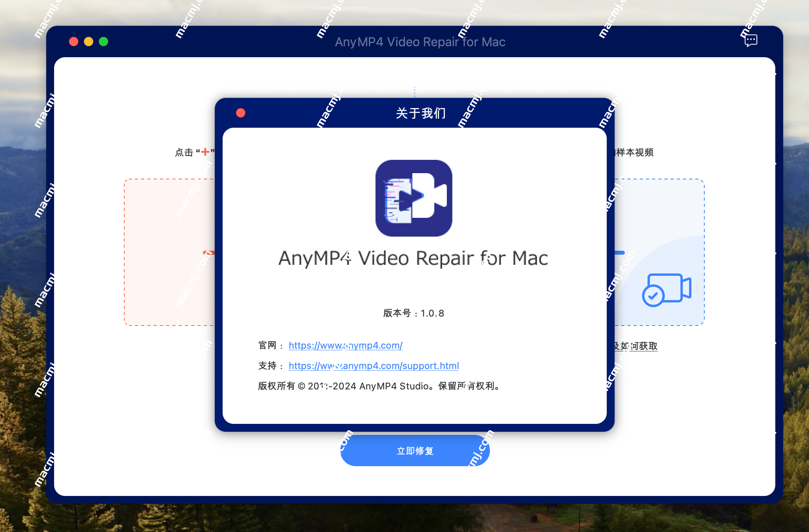Open the feedback chat bubble icon
Screen dimensions: 809x532
coord(751,40)
